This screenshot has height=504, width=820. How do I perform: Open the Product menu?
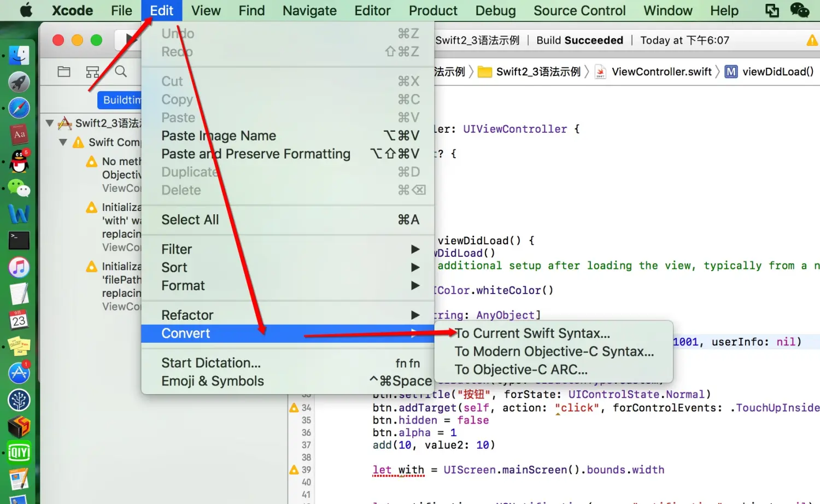433,10
